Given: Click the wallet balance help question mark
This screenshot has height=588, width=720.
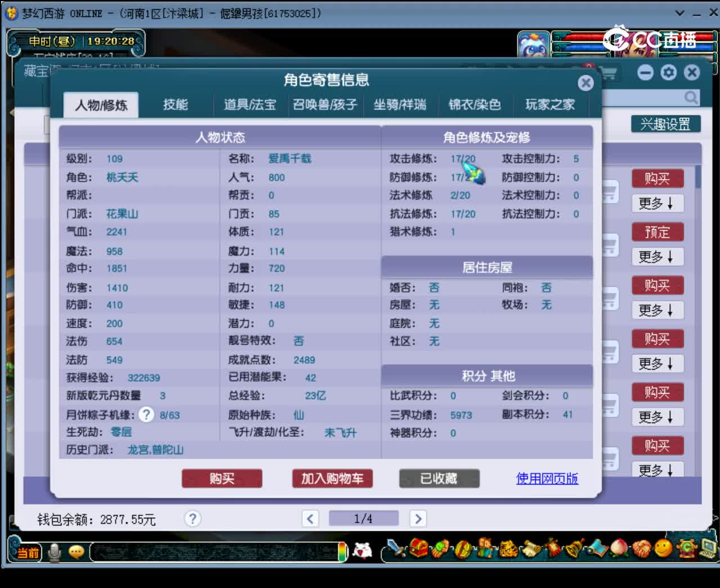Looking at the screenshot, I should (x=192, y=518).
